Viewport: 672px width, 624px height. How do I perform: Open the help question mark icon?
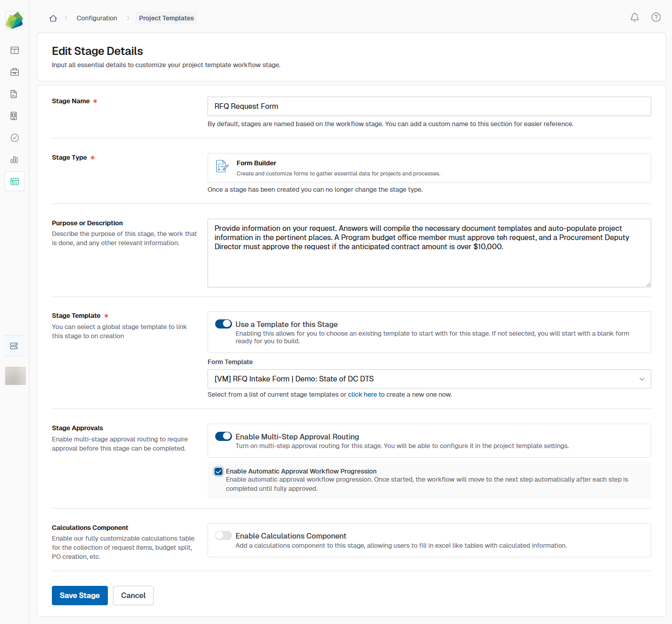656,17
